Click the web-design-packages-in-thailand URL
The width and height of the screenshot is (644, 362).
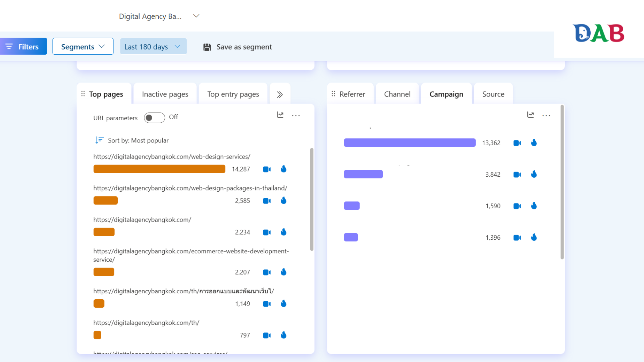coord(190,188)
